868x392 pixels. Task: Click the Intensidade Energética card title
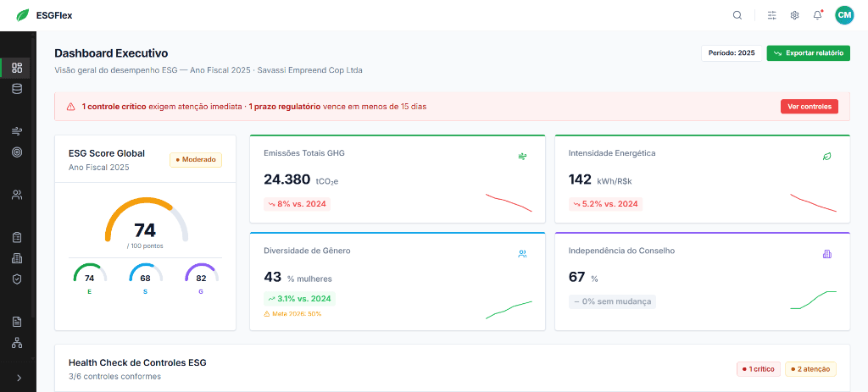click(612, 153)
